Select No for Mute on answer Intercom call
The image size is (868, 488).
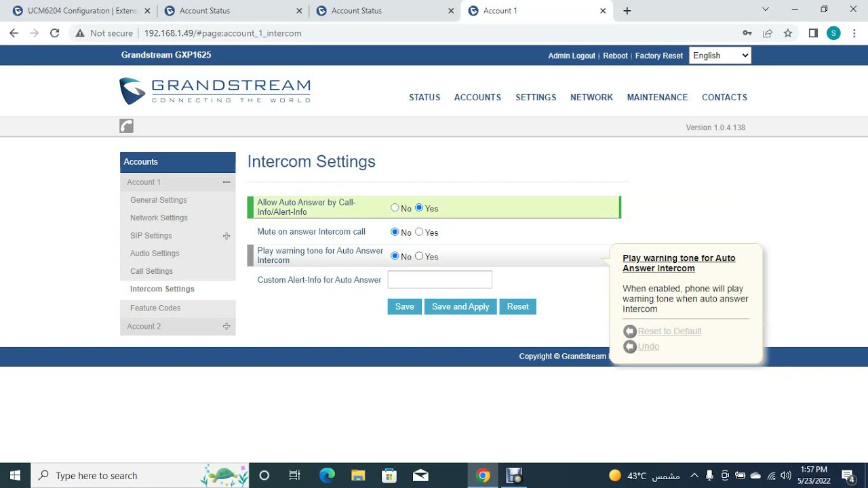pos(395,232)
